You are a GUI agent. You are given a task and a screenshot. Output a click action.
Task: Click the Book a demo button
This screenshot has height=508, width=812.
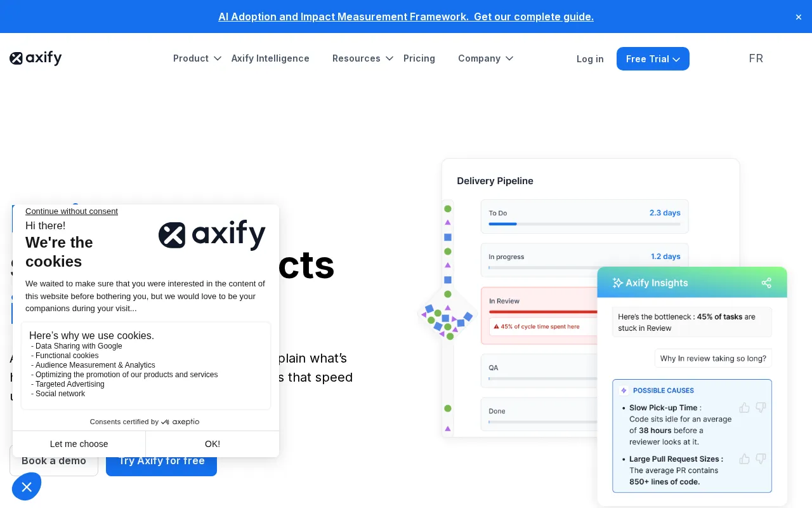(x=54, y=461)
